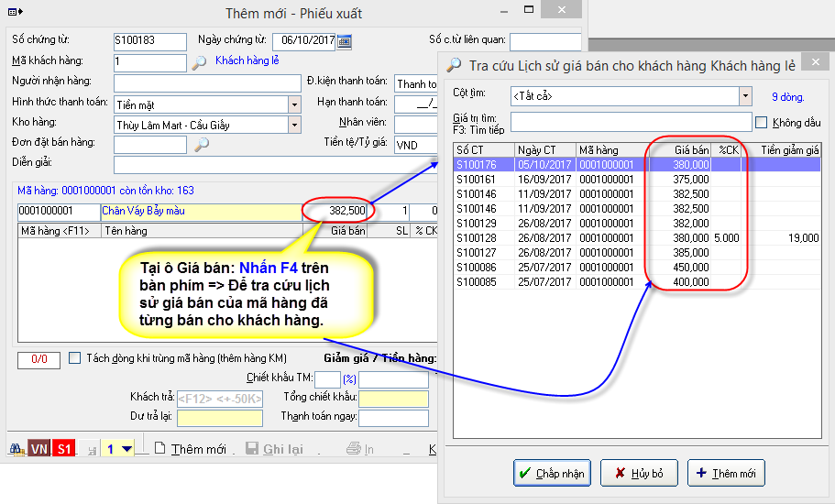
Task: Open the Kho hàng dropdown list
Action: point(294,125)
